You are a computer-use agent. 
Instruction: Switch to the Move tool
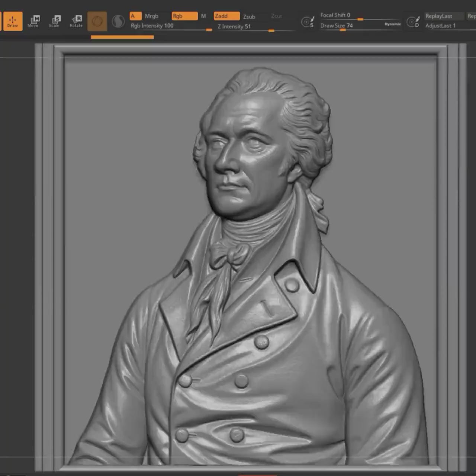click(33, 21)
